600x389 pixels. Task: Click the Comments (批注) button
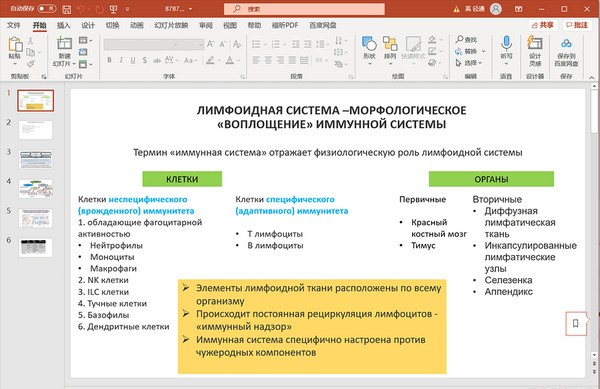click(x=576, y=25)
